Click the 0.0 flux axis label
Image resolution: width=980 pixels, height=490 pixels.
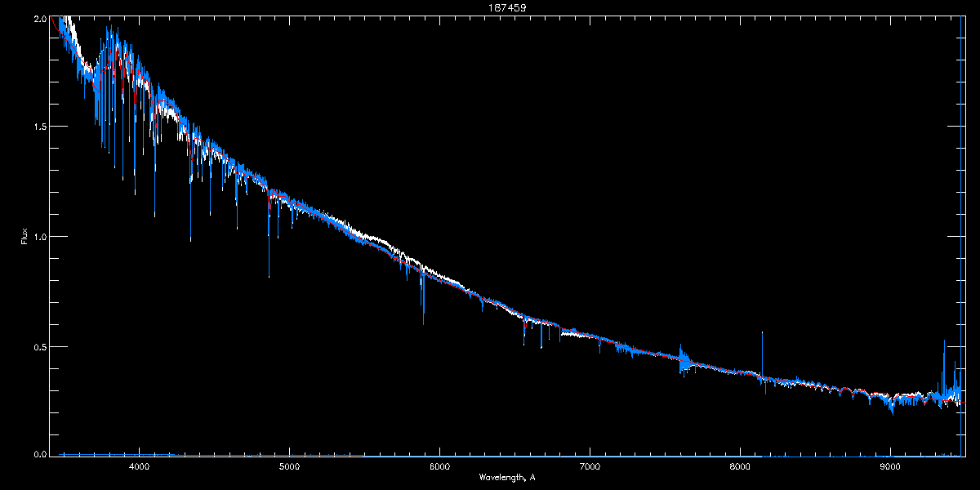tap(41, 453)
